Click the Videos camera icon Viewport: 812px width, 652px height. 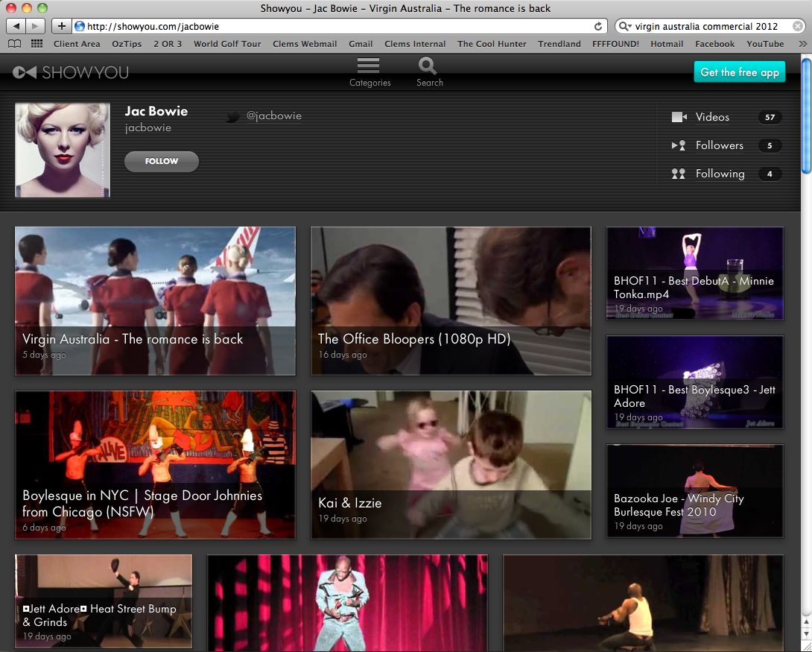coord(679,117)
